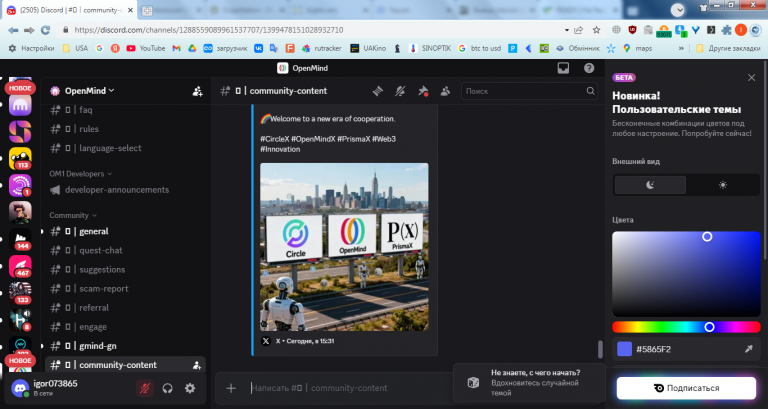The image size is (768, 409).
Task: Open server icon with 133 badge
Action: pos(20,293)
